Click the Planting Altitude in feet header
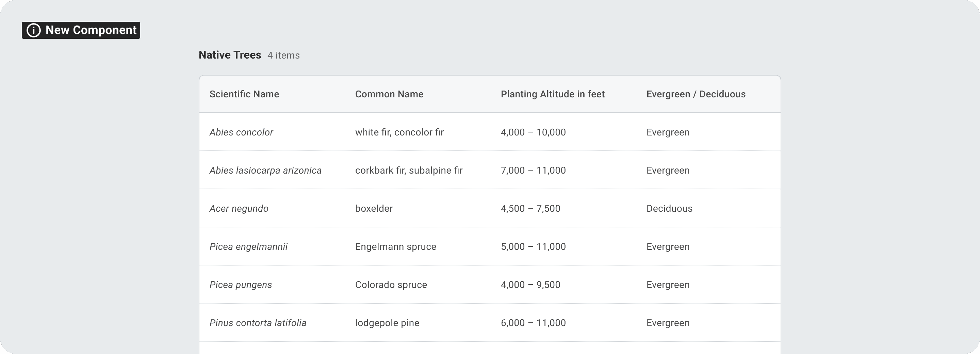Image resolution: width=980 pixels, height=354 pixels. [x=552, y=94]
